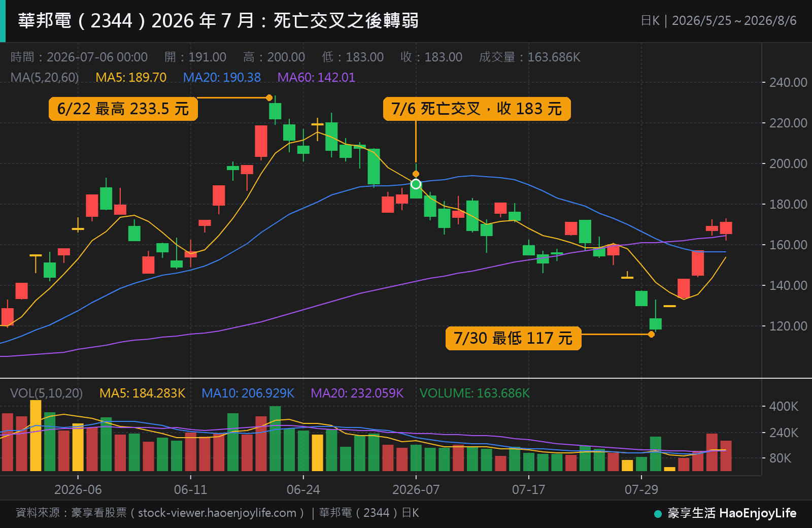This screenshot has height=528, width=812.
Task: Click the 成交量：163.686K value
Action: (529, 57)
